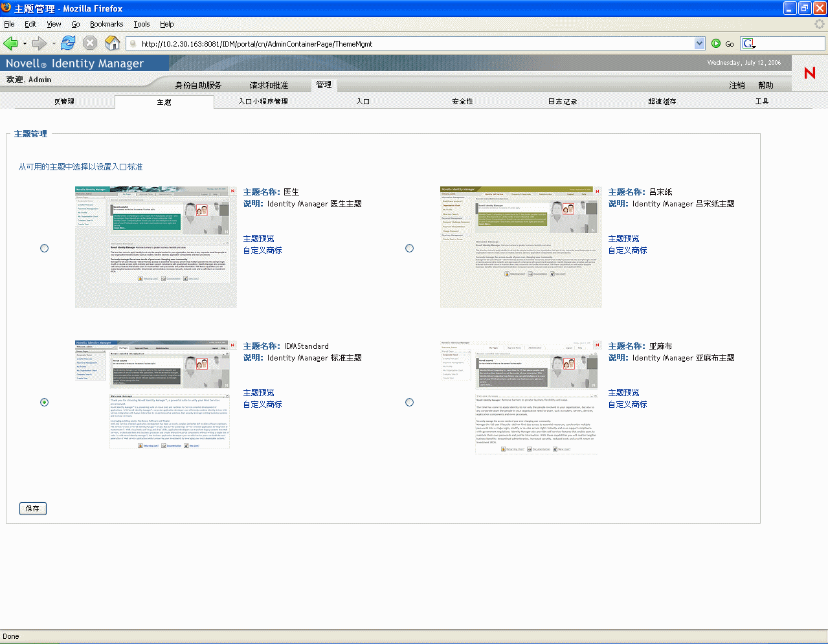Click the Google search engine icon

click(749, 43)
